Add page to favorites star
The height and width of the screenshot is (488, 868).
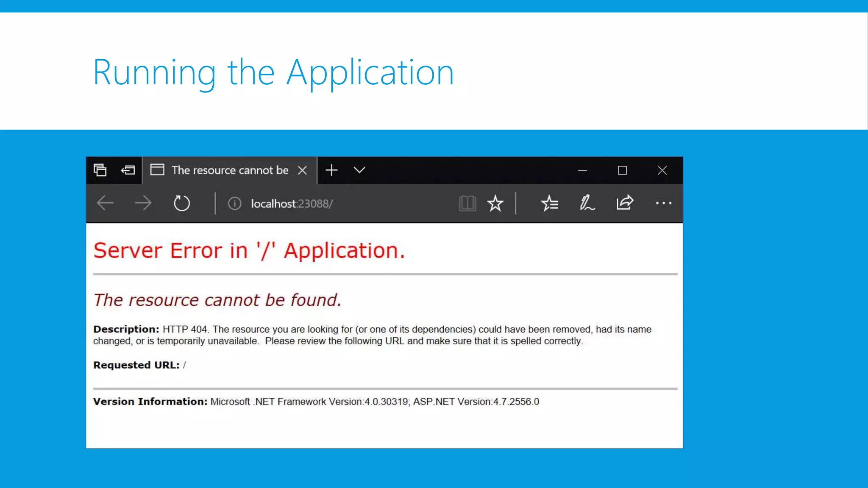tap(495, 203)
